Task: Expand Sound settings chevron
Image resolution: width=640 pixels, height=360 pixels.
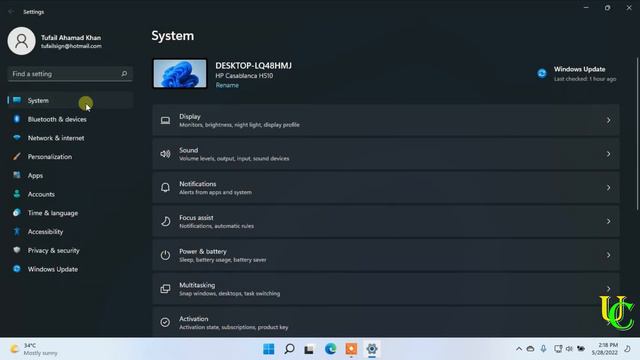Action: [608, 154]
